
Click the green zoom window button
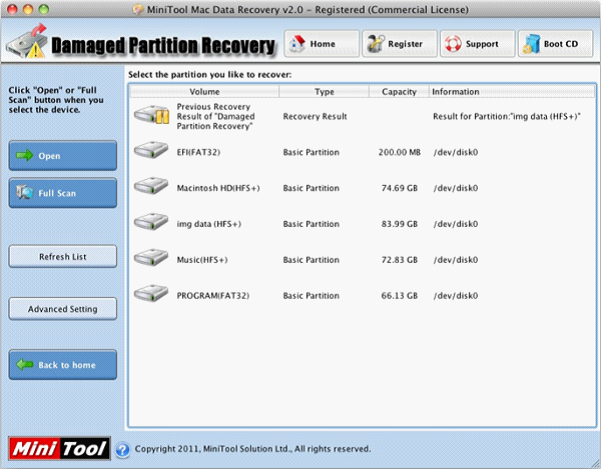click(44, 9)
